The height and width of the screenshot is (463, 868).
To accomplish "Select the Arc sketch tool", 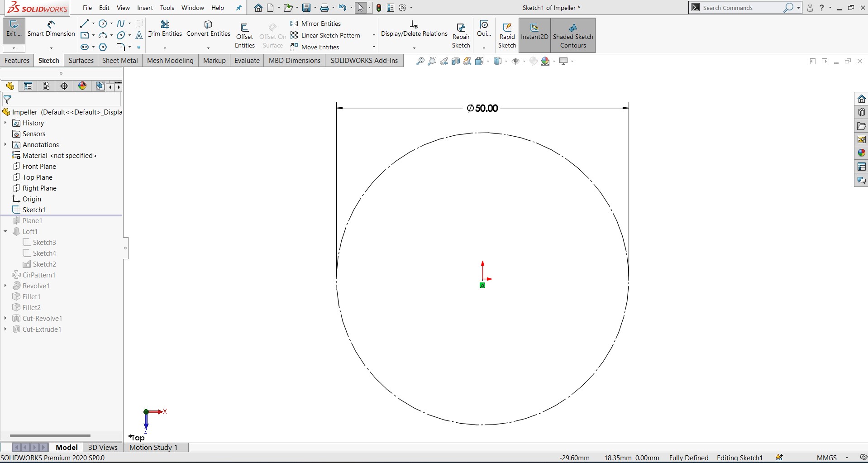I will pos(103,35).
